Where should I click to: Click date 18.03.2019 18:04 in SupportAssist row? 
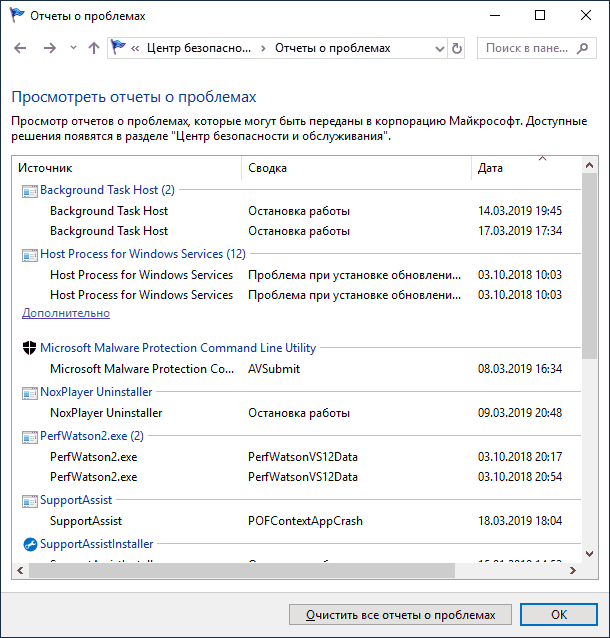[x=520, y=521]
